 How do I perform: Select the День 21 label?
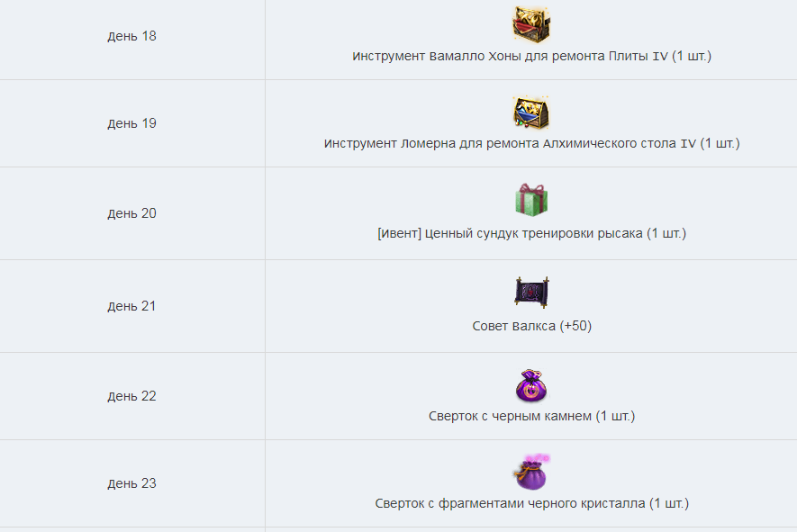tap(131, 306)
